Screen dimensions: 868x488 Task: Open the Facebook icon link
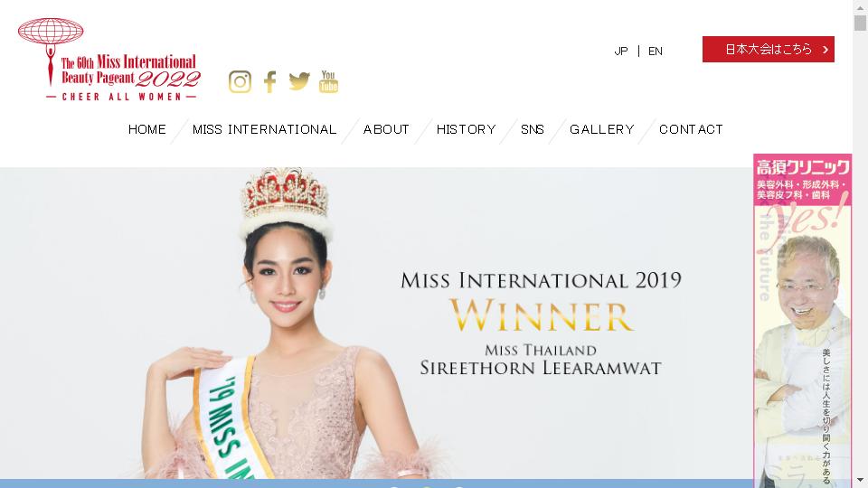[269, 82]
